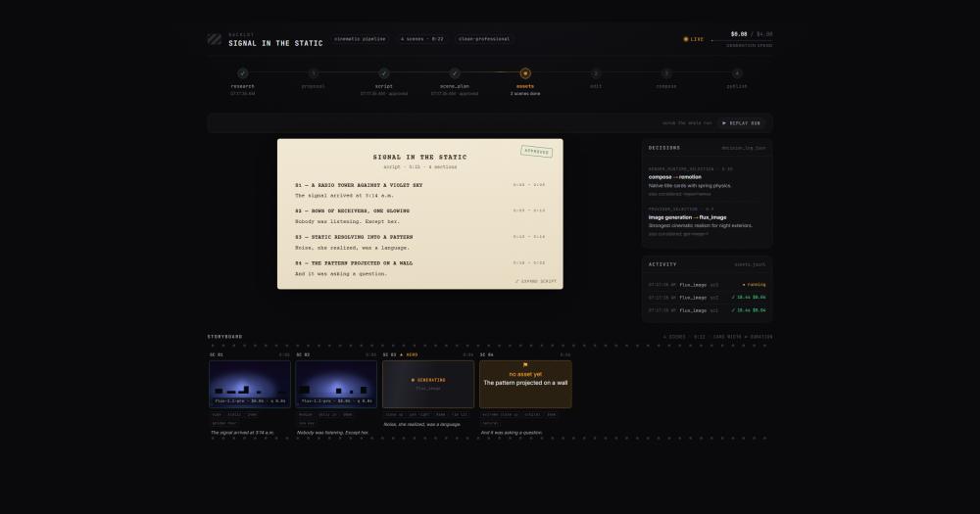Click the active assets stage node
Viewport: 980px width, 514px height.
coord(525,73)
